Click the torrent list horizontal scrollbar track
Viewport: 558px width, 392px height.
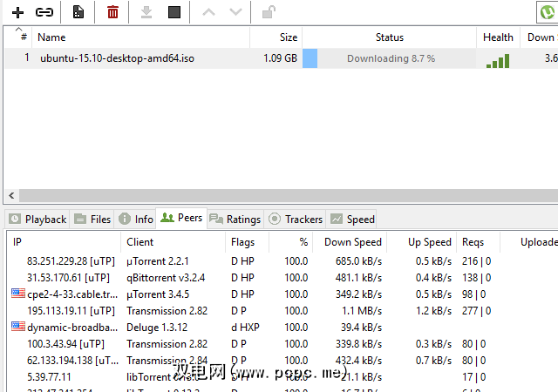pos(289,195)
